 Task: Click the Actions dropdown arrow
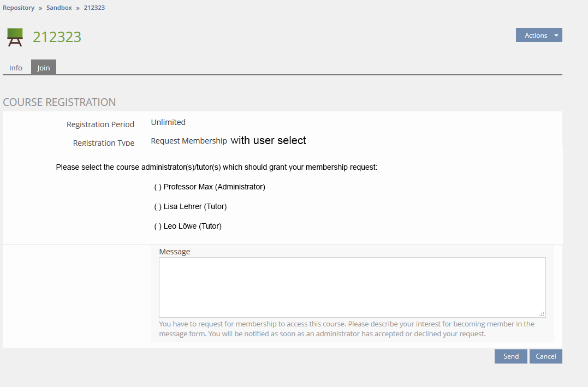pyautogui.click(x=556, y=35)
